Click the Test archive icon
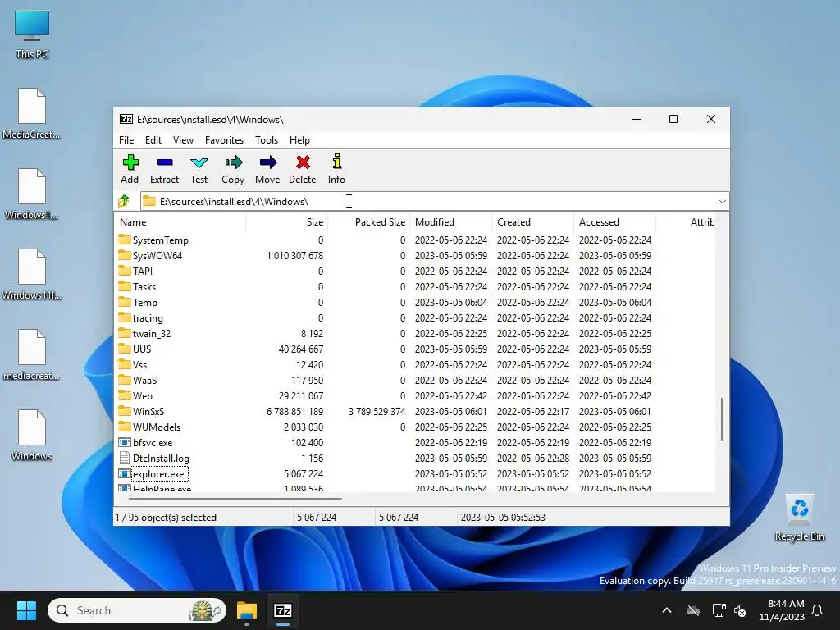The width and height of the screenshot is (840, 630). (x=199, y=163)
